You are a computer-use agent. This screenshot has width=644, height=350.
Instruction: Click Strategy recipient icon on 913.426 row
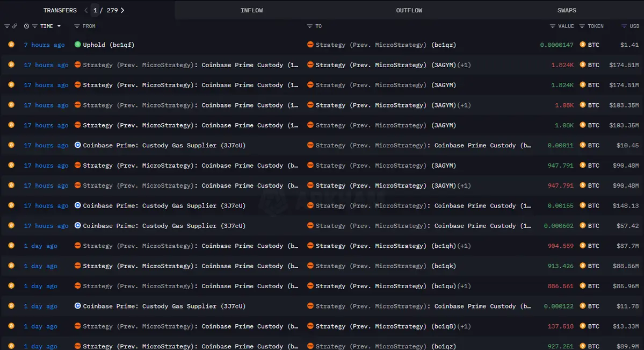[x=310, y=266]
